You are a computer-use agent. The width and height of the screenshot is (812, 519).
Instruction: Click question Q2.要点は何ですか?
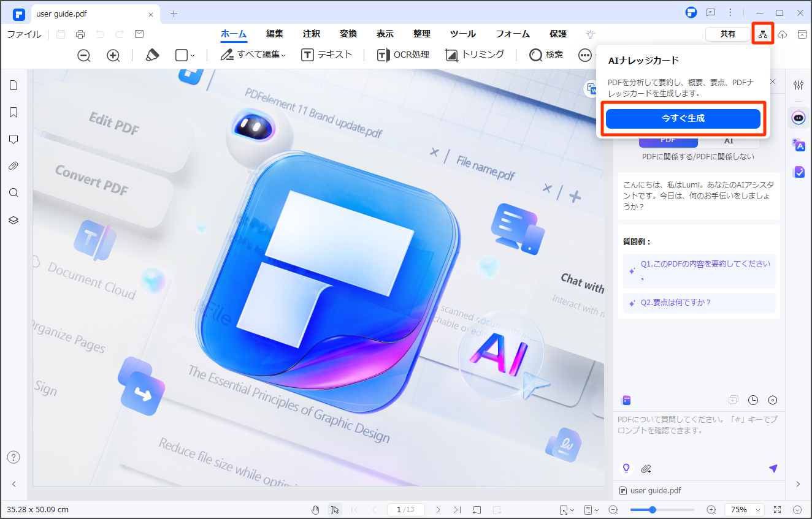coord(699,303)
